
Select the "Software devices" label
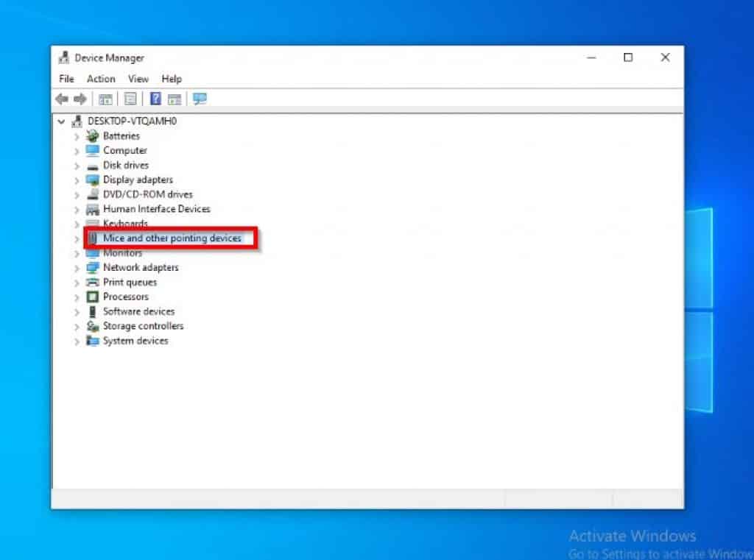tap(138, 311)
